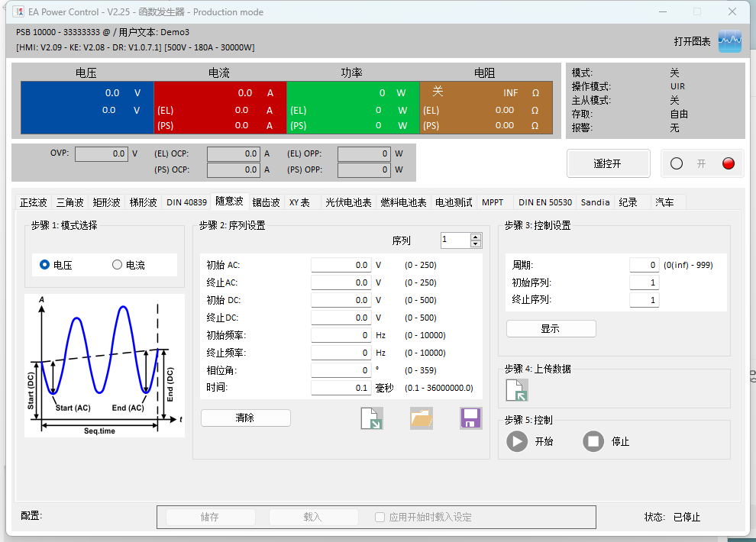The image size is (756, 542).
Task: Click the waveform diagram image
Action: tap(105, 366)
